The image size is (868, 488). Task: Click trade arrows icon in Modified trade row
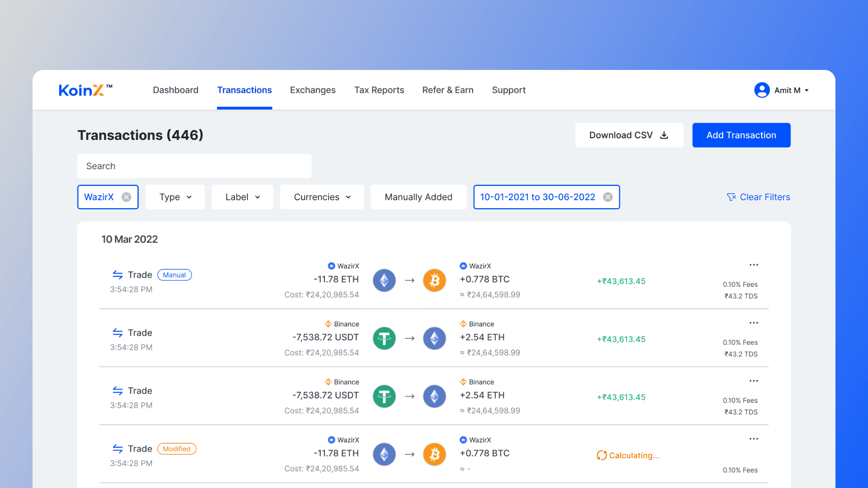pyautogui.click(x=118, y=449)
